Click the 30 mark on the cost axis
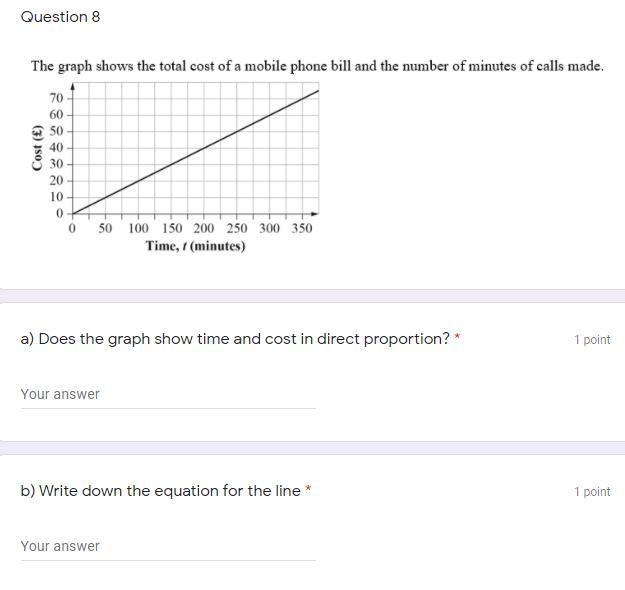Viewport: 625px width, 590px height. click(55, 164)
